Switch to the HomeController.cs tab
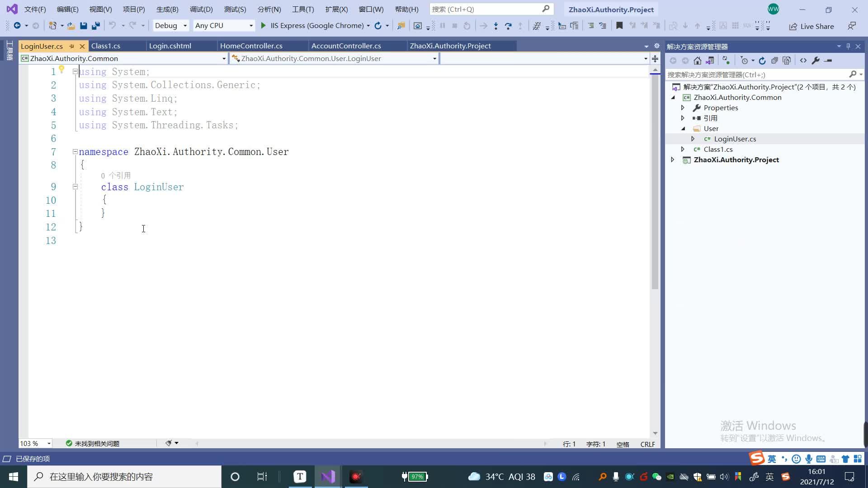The height and width of the screenshot is (488, 868). point(251,46)
